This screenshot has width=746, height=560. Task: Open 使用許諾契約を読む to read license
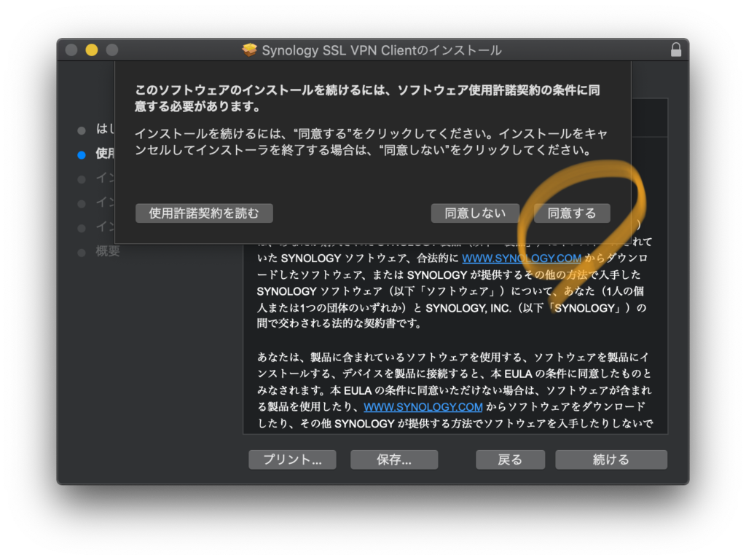(x=203, y=213)
